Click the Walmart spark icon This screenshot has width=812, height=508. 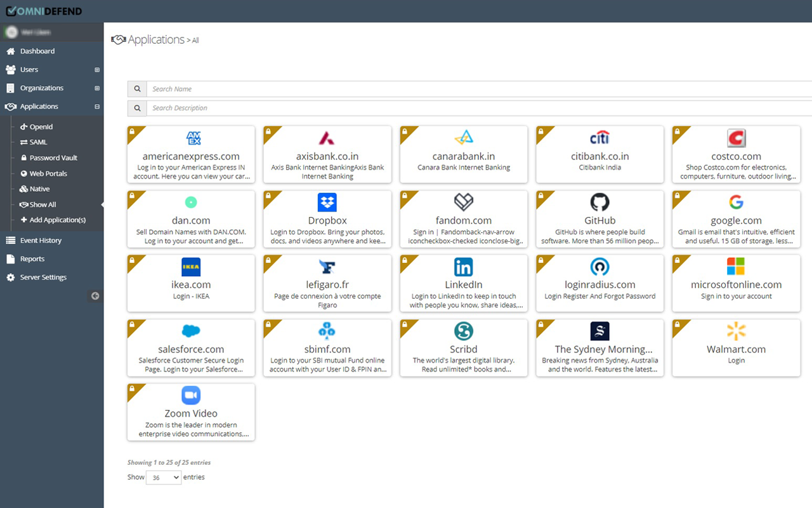point(736,331)
